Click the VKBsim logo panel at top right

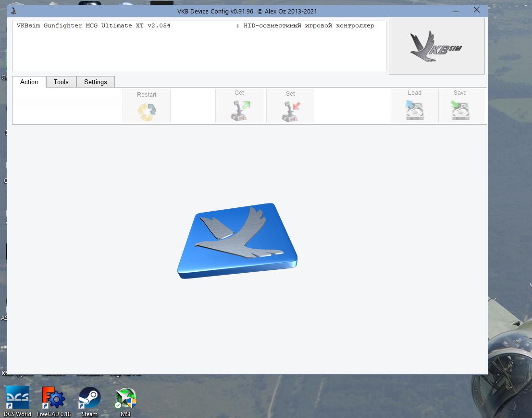point(437,46)
